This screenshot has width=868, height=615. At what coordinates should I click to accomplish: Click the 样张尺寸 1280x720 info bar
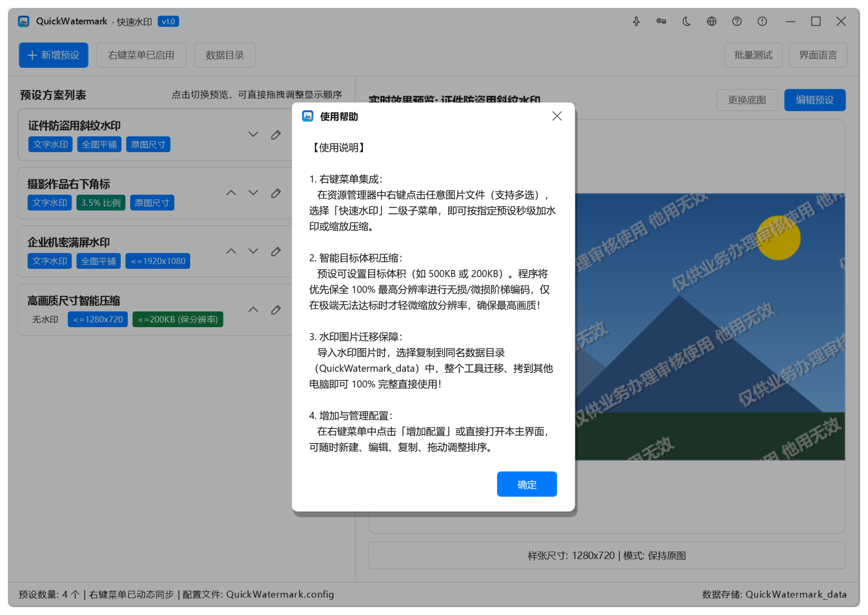tap(607, 555)
